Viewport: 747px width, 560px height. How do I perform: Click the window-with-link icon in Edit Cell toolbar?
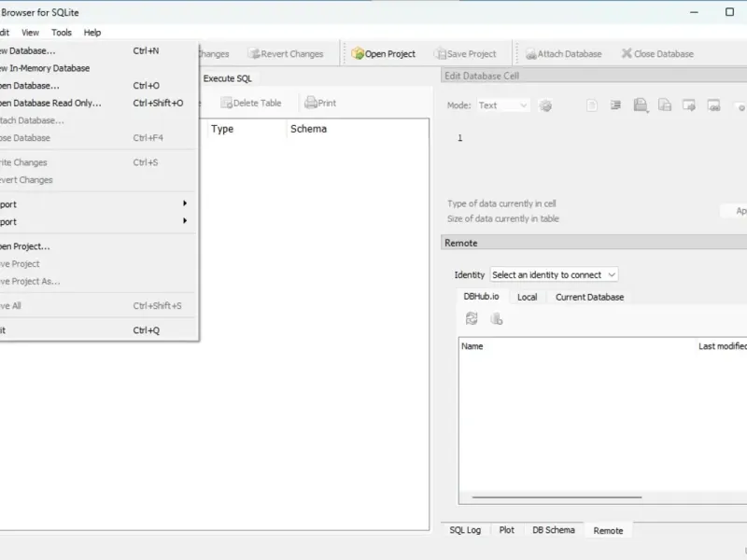(713, 105)
